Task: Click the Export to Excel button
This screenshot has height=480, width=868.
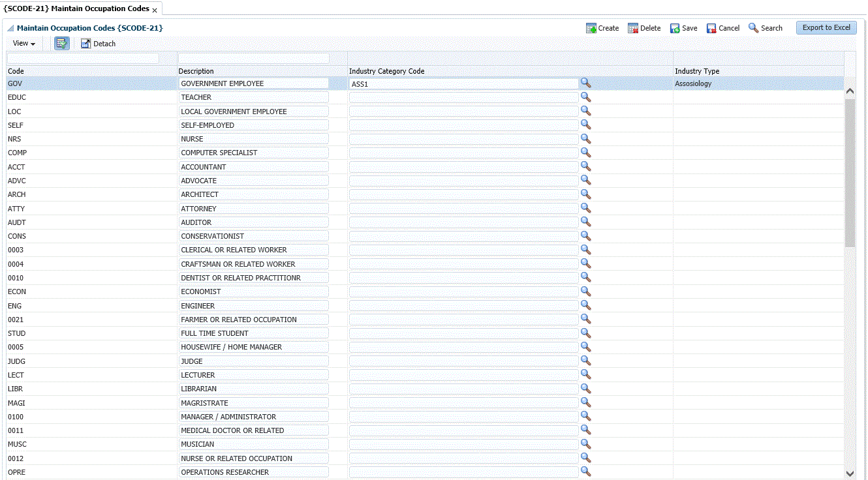Action: 826,27
